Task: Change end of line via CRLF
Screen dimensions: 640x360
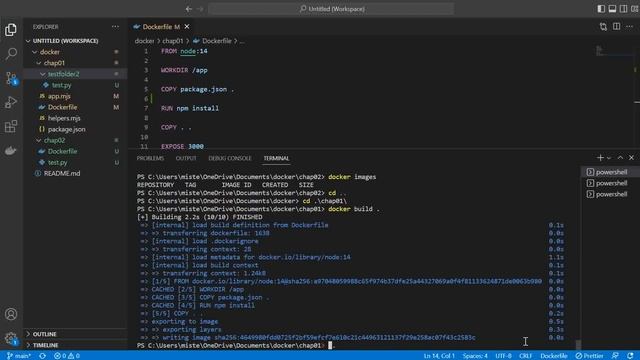Action: point(526,356)
